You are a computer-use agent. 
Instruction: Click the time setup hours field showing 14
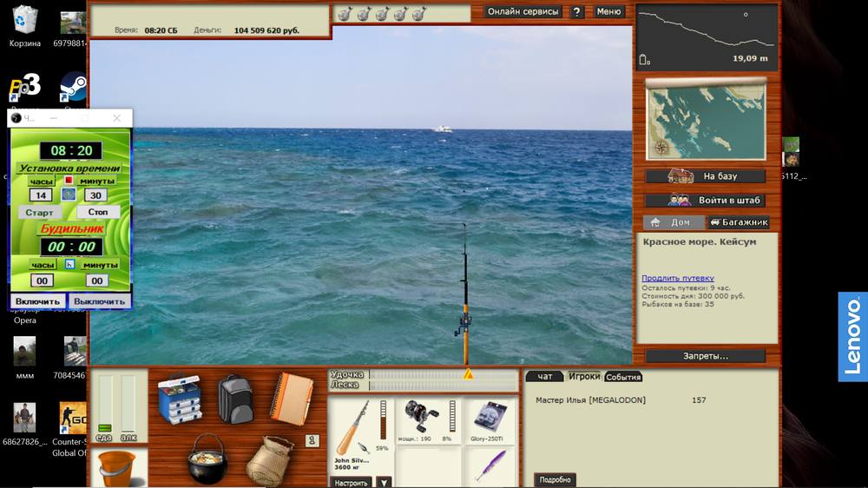(x=41, y=195)
